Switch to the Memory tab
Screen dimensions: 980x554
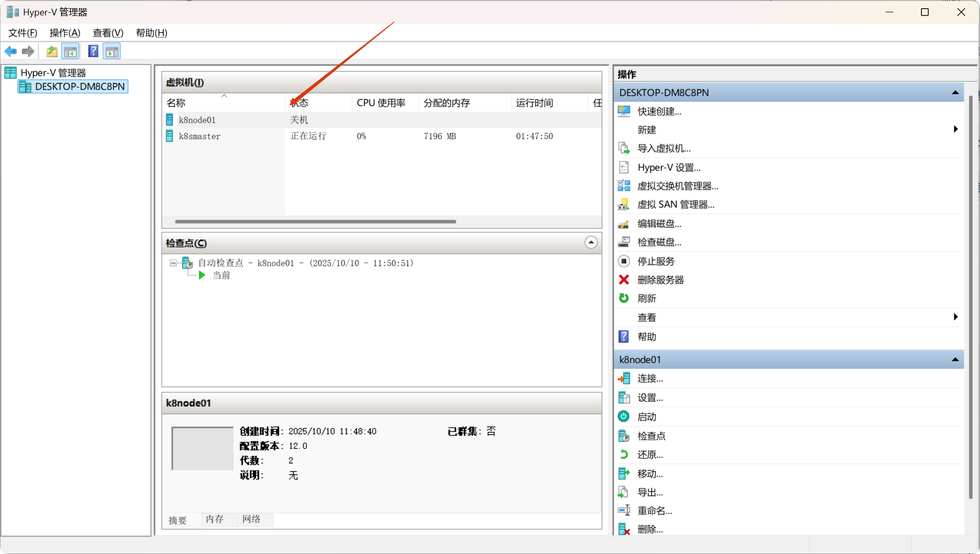pyautogui.click(x=214, y=519)
